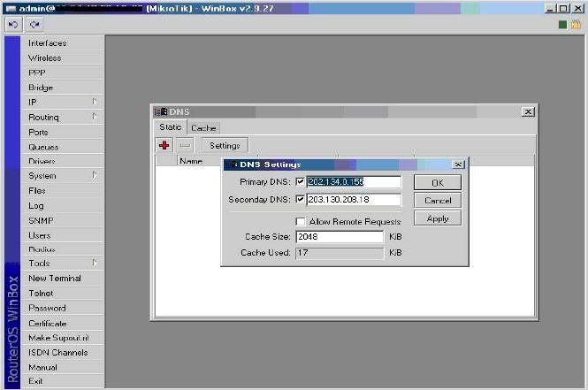Viewport: 588px width, 390px height.
Task: Click the red plus add icon
Action: (x=164, y=145)
